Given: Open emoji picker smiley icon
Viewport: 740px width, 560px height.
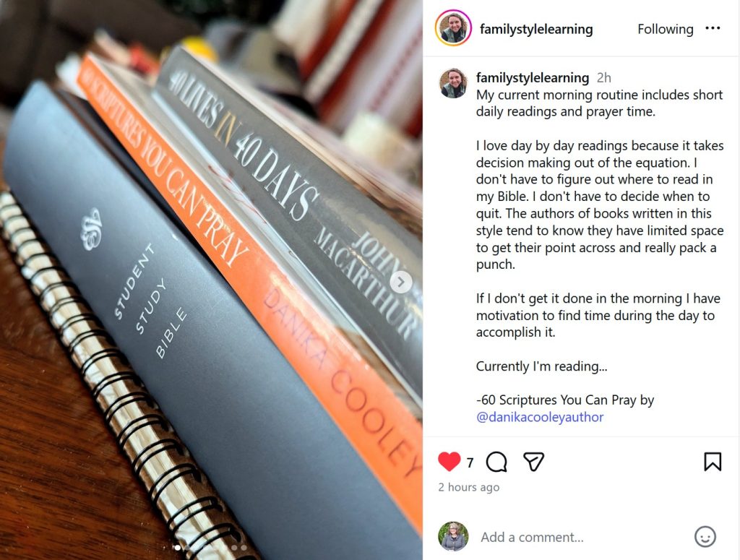Looking at the screenshot, I should (x=705, y=537).
